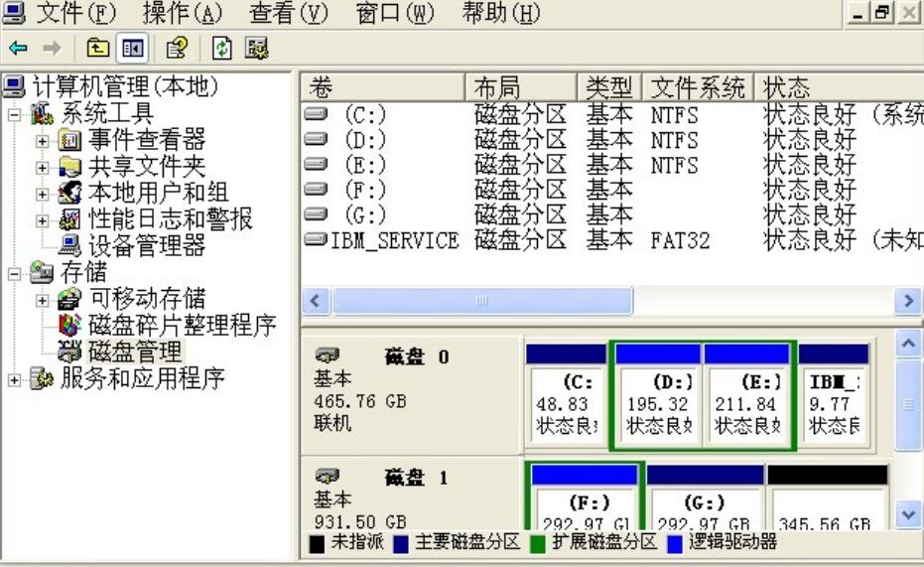924x567 pixels.
Task: Click the refresh toolbar icon
Action: (x=222, y=48)
